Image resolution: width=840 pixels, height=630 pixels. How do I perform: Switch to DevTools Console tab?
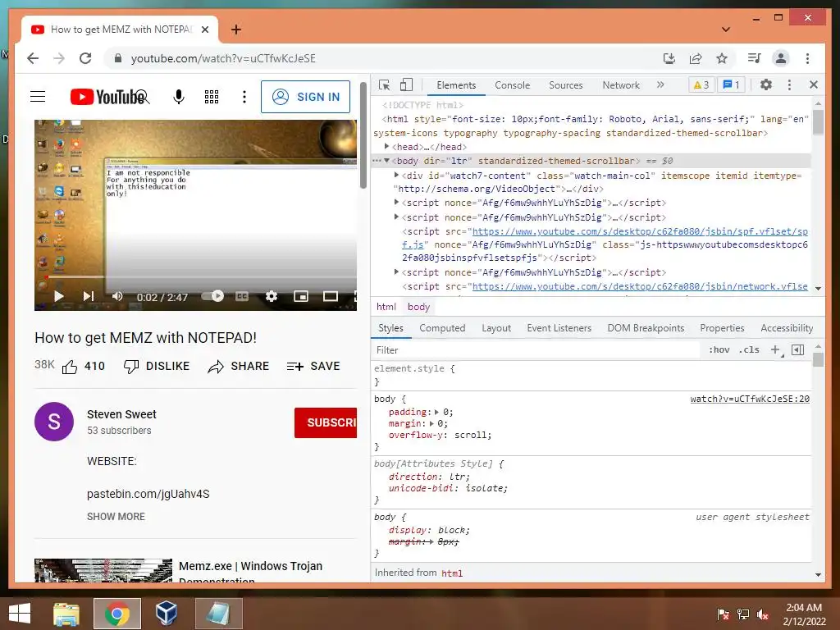click(512, 85)
